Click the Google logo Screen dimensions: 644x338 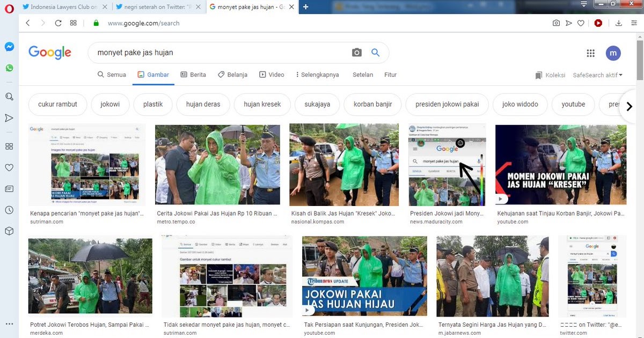point(50,53)
